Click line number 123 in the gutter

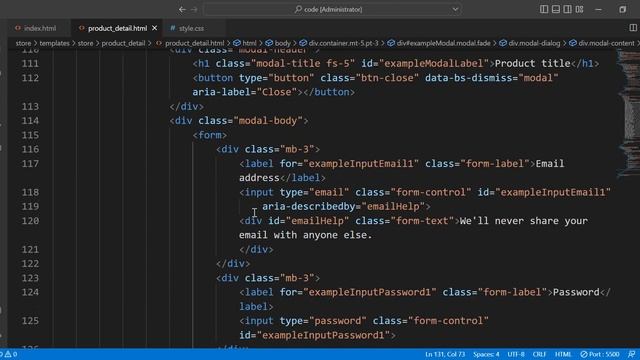[30, 278]
